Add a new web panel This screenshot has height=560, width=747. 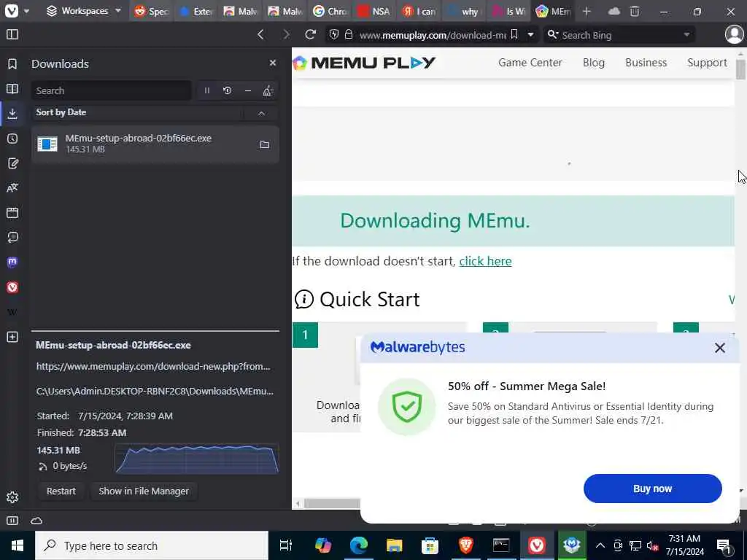click(12, 337)
